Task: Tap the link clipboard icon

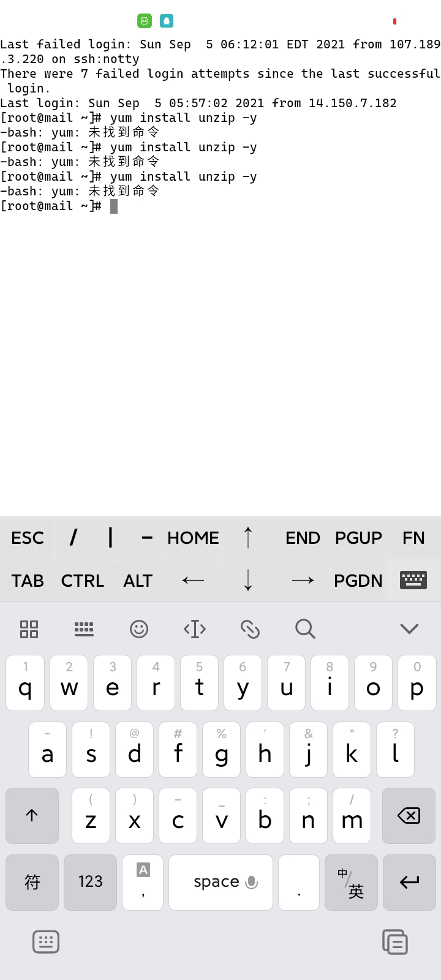Action: (250, 629)
